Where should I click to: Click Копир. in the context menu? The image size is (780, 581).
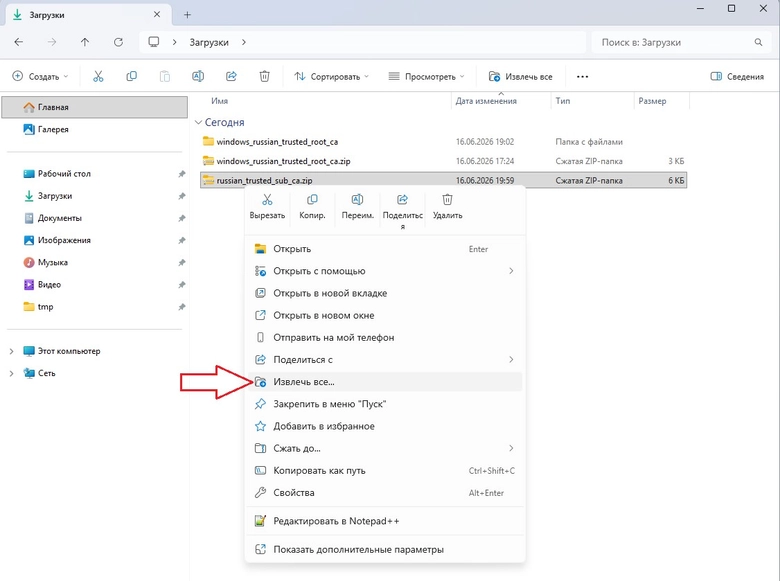[x=312, y=207]
